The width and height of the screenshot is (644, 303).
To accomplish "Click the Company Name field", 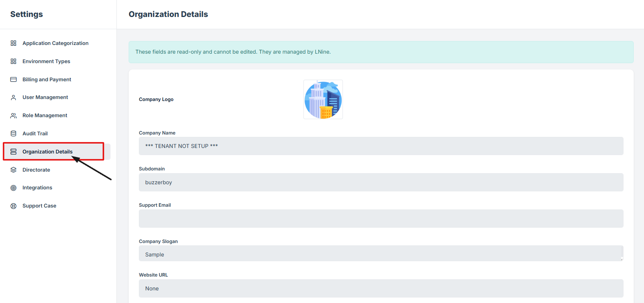I will [381, 146].
